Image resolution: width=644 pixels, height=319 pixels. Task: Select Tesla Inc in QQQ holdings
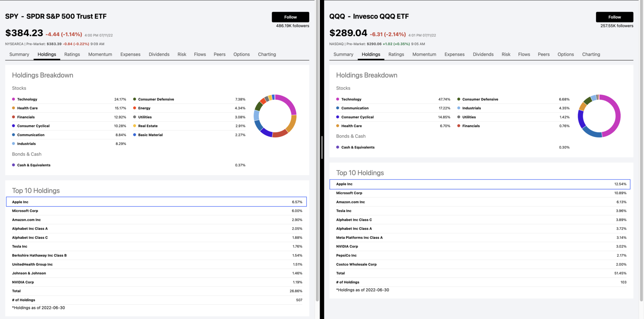481,211
